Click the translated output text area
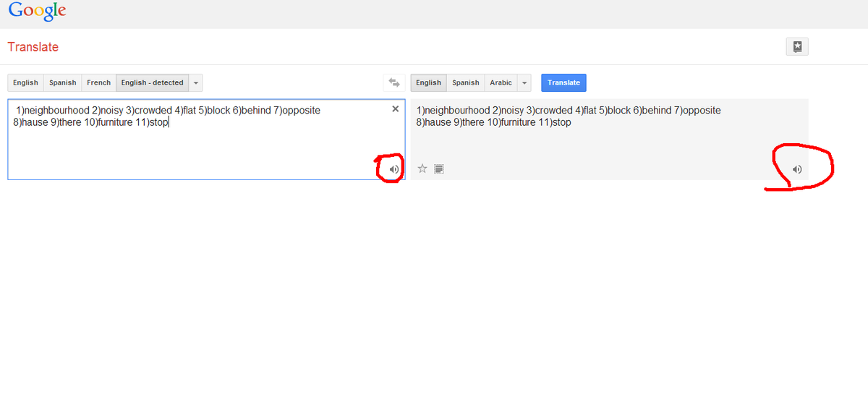 [609, 139]
